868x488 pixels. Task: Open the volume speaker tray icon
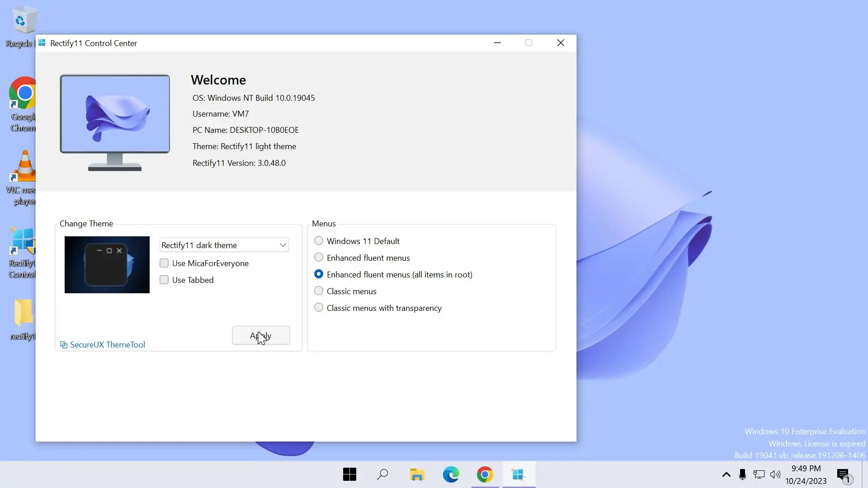775,474
